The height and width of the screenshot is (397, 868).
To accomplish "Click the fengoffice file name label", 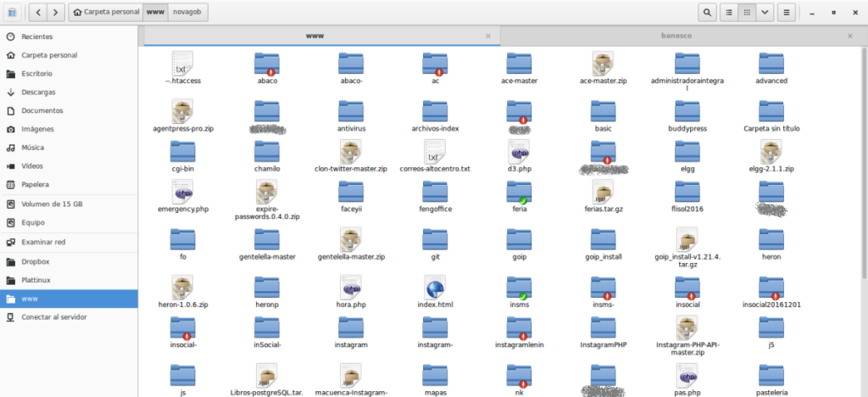I will click(x=435, y=210).
